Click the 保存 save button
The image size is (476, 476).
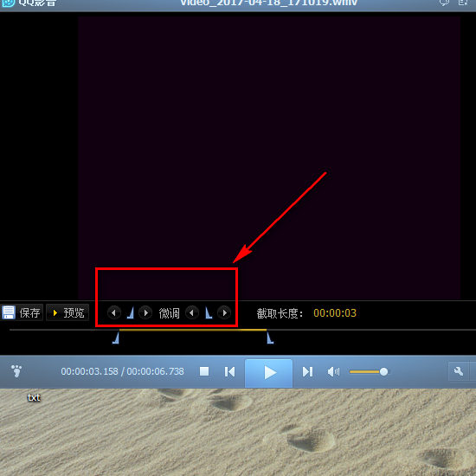[x=22, y=312]
